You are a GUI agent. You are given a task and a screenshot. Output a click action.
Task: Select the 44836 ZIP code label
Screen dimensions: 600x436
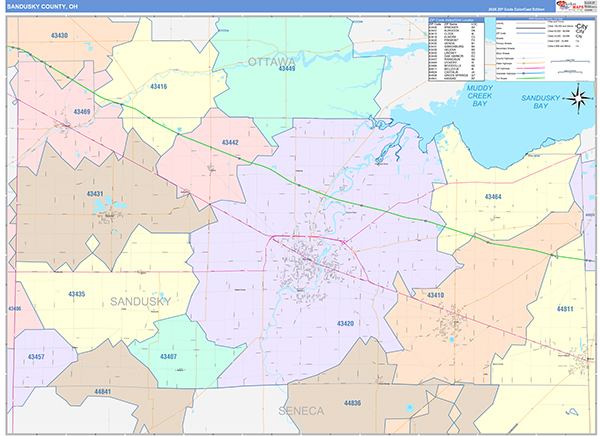coord(352,403)
